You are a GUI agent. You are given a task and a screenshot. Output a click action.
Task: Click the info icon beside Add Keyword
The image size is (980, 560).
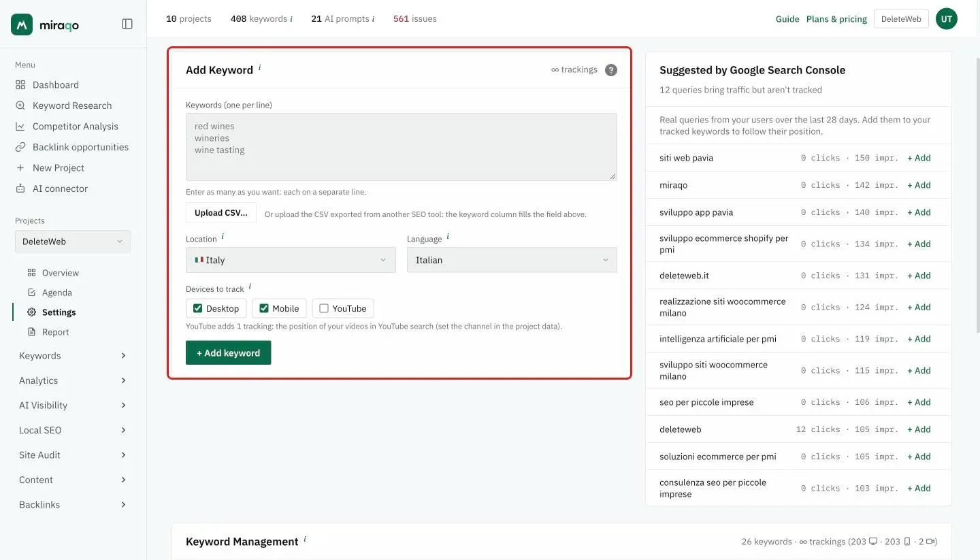(x=260, y=67)
